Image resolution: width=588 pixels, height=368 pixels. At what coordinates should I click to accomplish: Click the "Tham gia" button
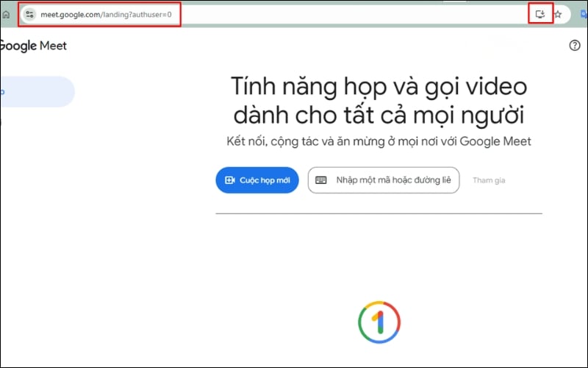(489, 180)
